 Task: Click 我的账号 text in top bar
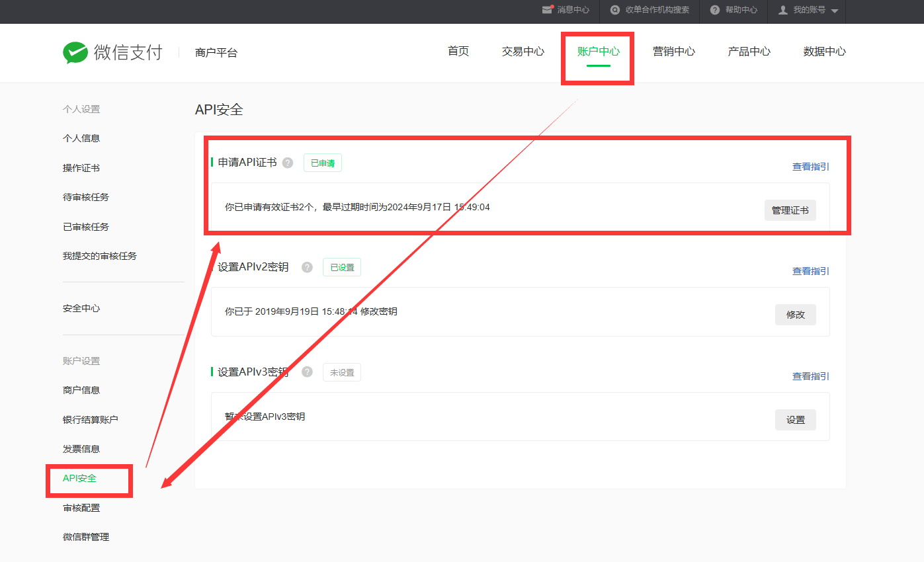pyautogui.click(x=810, y=10)
